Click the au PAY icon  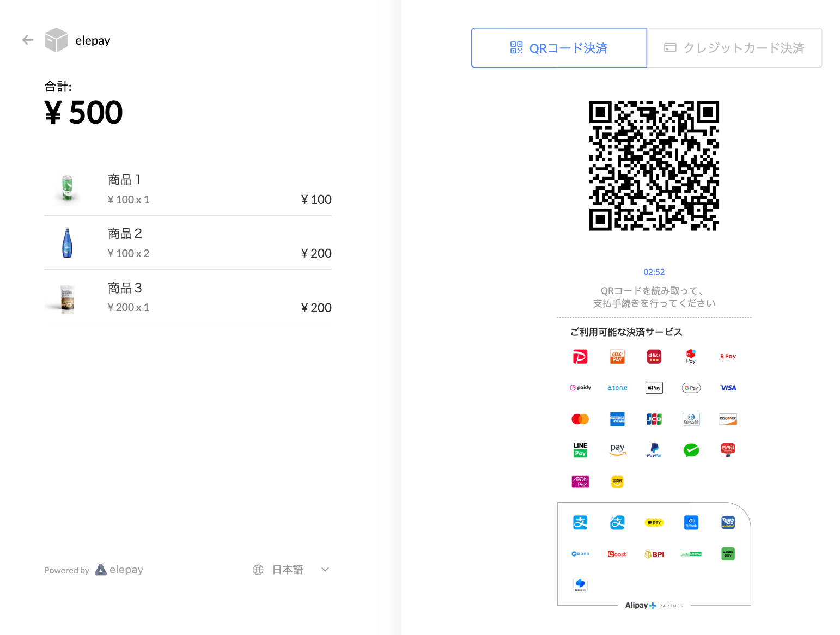click(617, 357)
